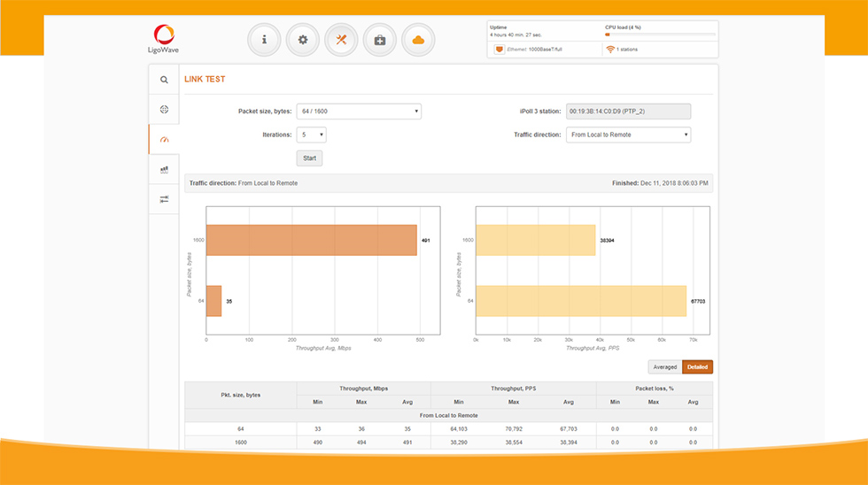Expand the Traffic direction dropdown
868x485 pixels.
coord(628,135)
